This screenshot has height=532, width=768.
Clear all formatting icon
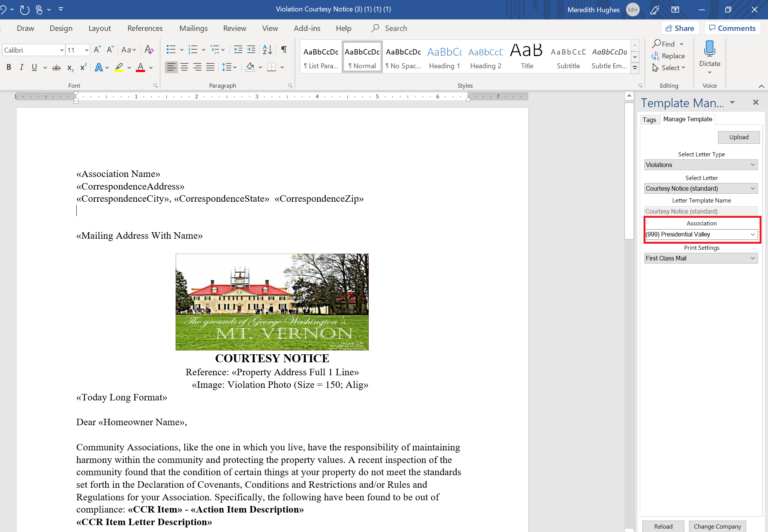pos(149,50)
